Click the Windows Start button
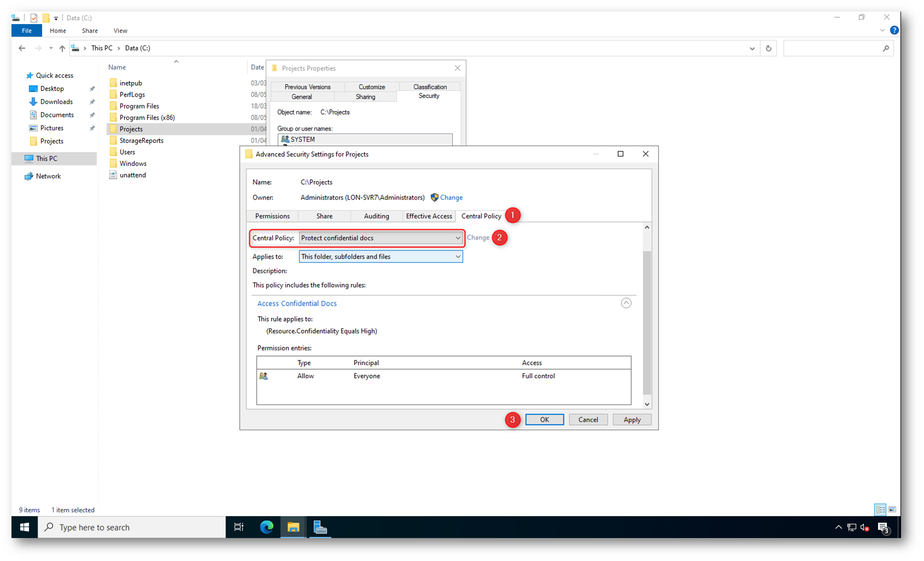Screen dimensions: 924x561 pos(25,527)
